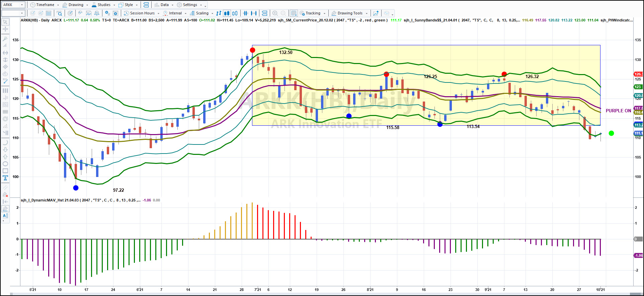This screenshot has height=296, width=644.
Task: Click the stacked panes icon in second toolbar
Action: (264, 13)
